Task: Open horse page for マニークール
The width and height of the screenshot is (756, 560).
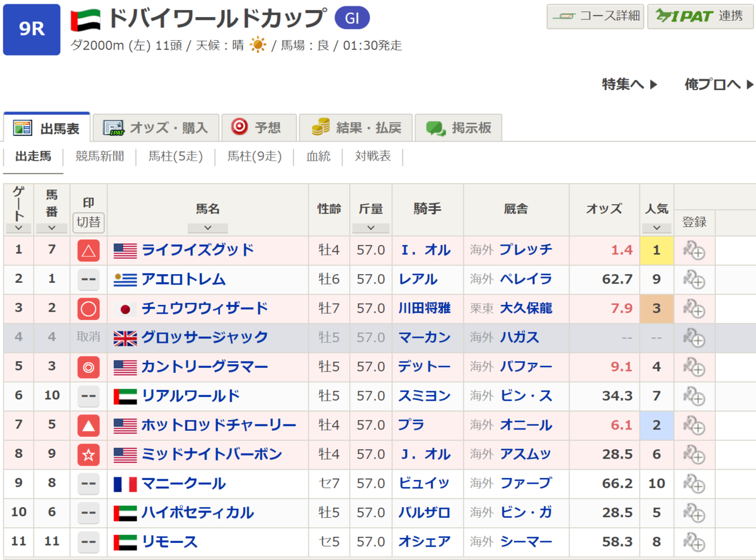Action: [x=184, y=483]
